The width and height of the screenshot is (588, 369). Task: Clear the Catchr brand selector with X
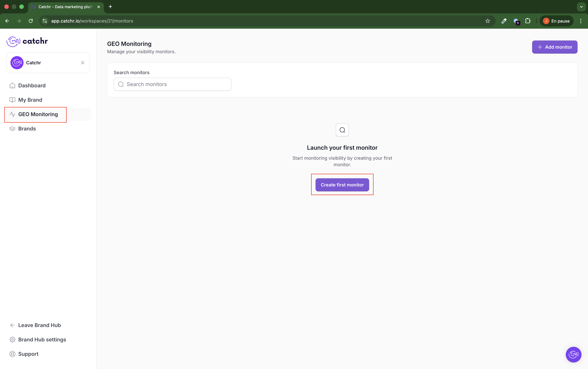(82, 63)
